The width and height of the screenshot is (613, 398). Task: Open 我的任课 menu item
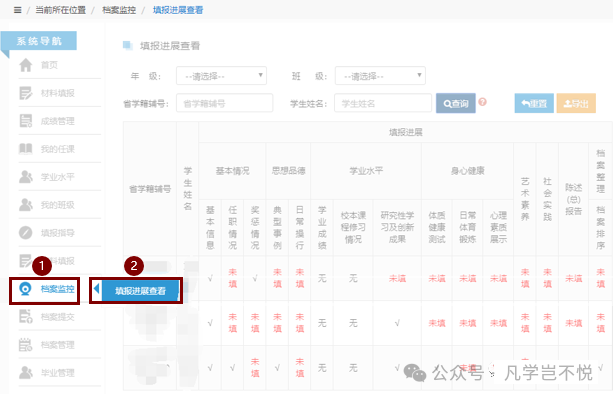57,149
